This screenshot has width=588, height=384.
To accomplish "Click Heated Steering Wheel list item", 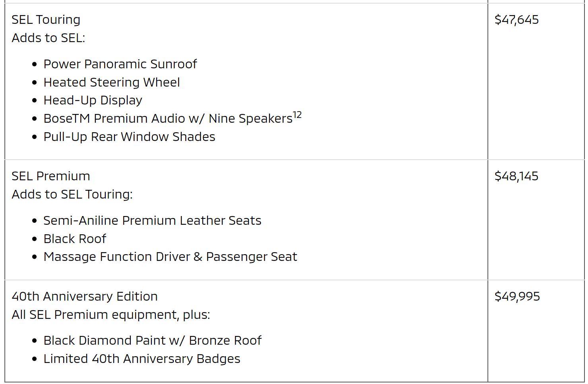I will 111,82.
